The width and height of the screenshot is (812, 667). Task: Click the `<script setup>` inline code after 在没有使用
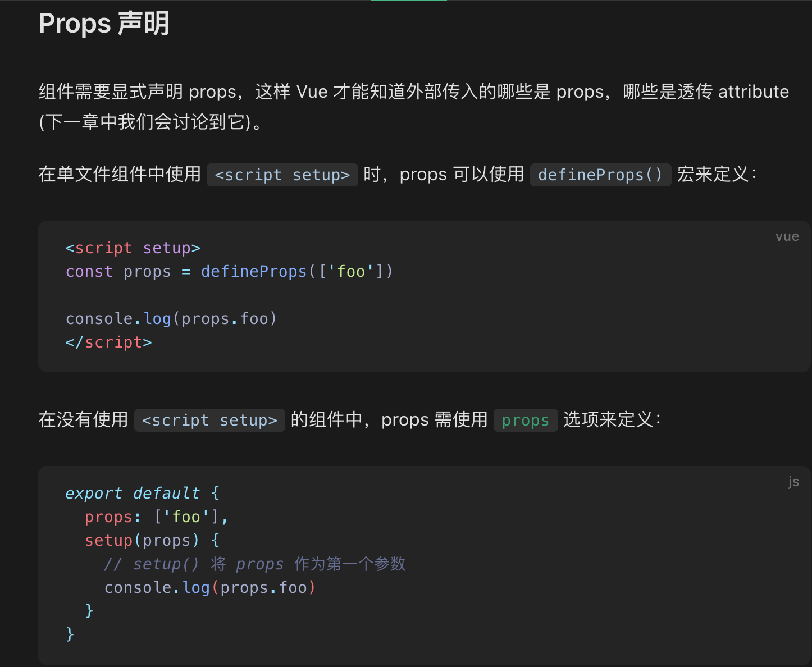coord(209,420)
